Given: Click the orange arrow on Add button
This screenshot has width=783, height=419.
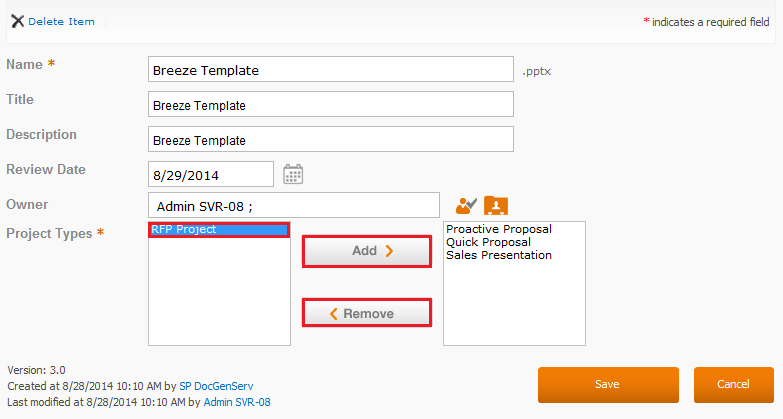Looking at the screenshot, I should point(390,251).
